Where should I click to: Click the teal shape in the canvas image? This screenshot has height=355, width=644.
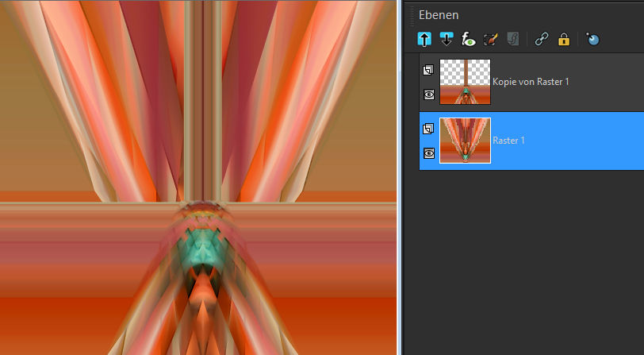click(201, 249)
